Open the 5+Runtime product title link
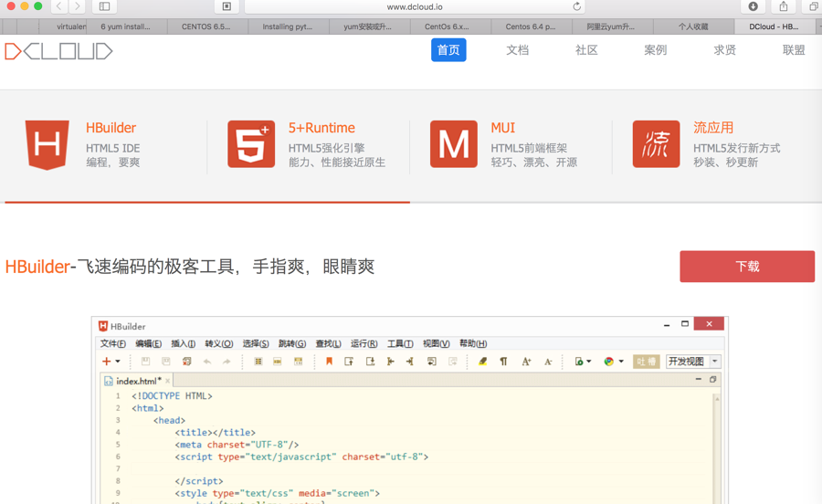 pyautogui.click(x=321, y=128)
